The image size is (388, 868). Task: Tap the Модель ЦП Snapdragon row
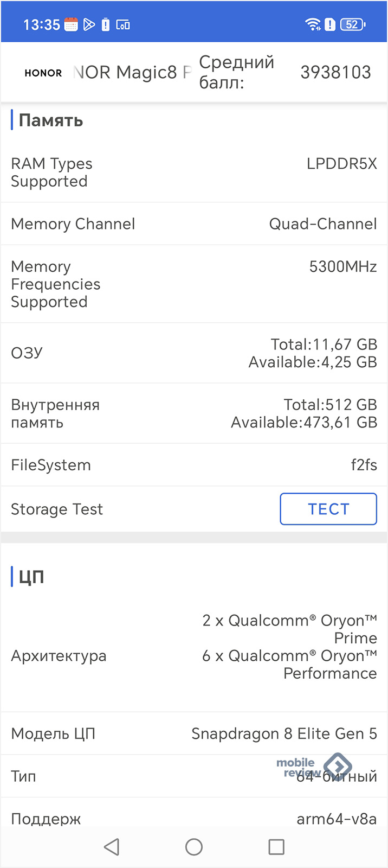pyautogui.click(x=194, y=733)
